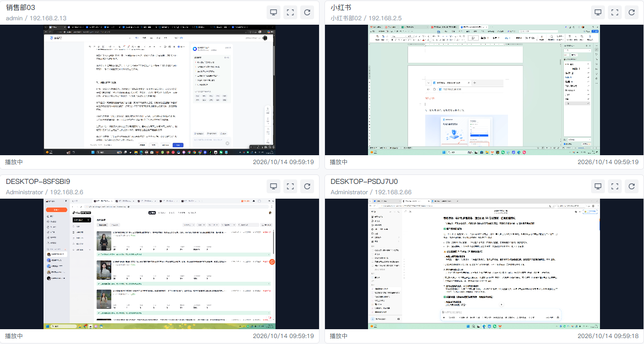Fullscreen the 销售部03 screen stream
644x344 pixels.
click(290, 12)
